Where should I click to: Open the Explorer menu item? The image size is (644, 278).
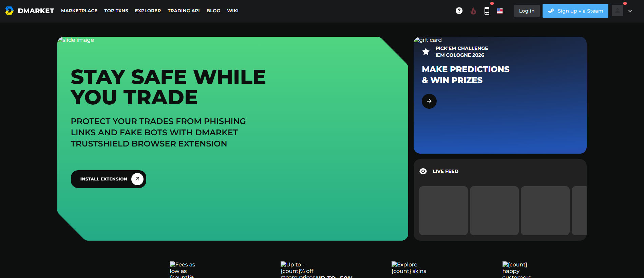148,11
